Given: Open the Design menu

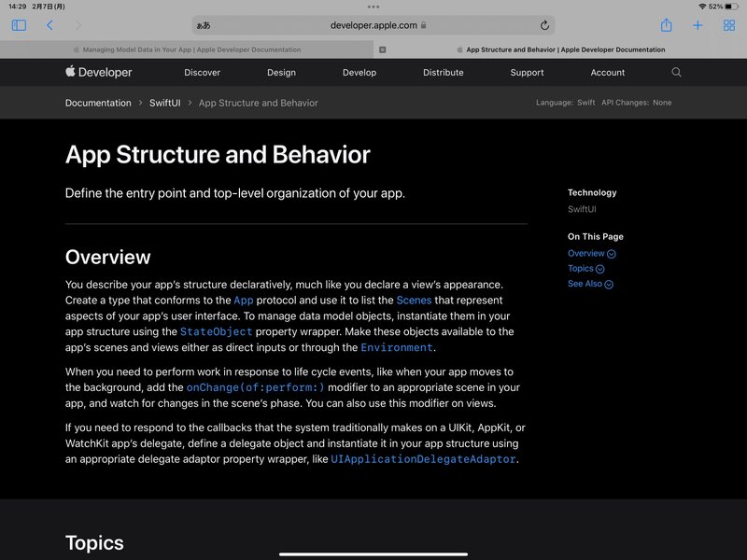Looking at the screenshot, I should [x=281, y=73].
